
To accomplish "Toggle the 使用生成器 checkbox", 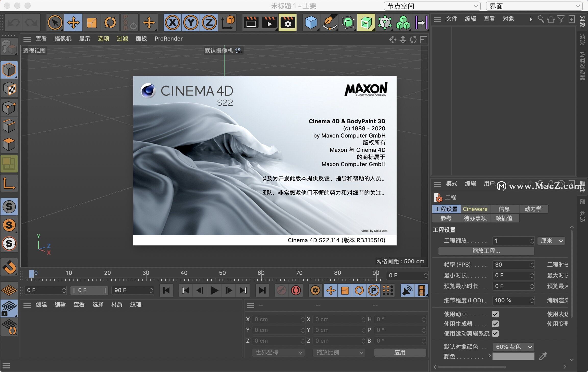I will (x=495, y=324).
